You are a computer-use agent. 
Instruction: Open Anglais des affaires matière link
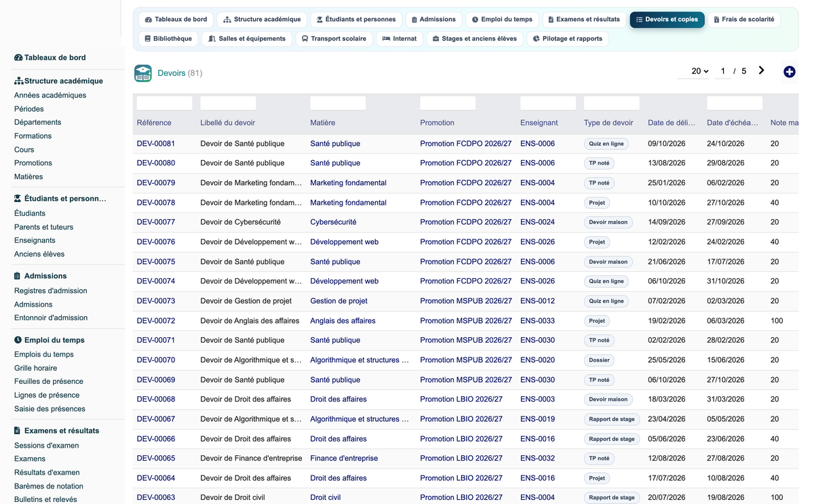click(343, 321)
